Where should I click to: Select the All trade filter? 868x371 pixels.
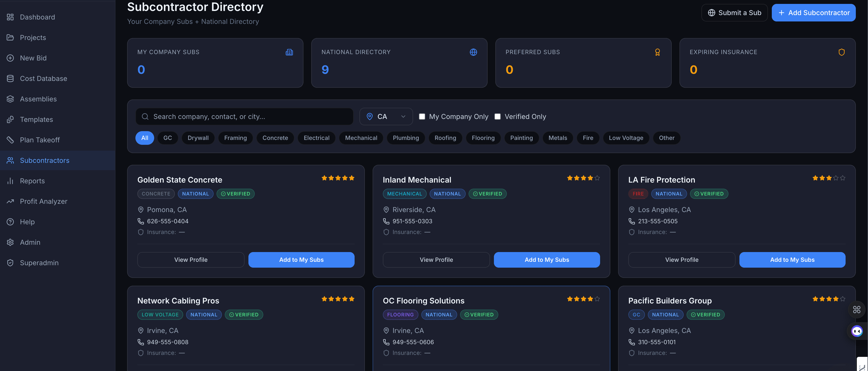tap(145, 138)
